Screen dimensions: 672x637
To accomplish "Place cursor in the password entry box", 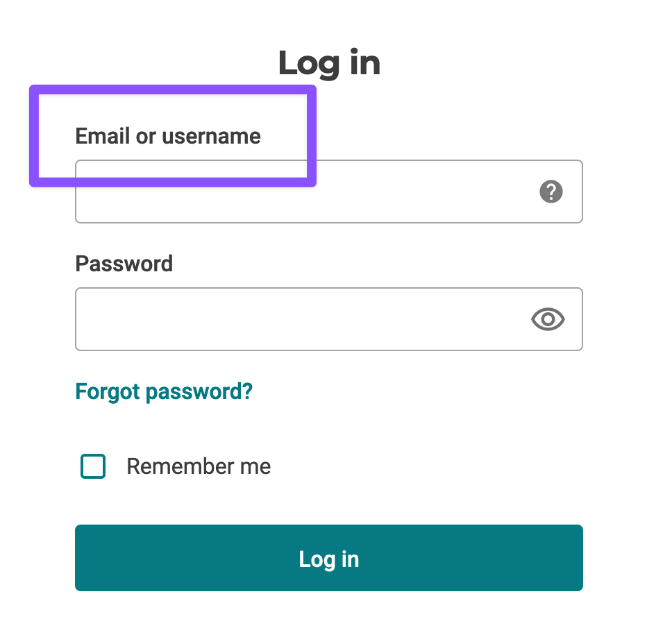I will [x=299, y=319].
